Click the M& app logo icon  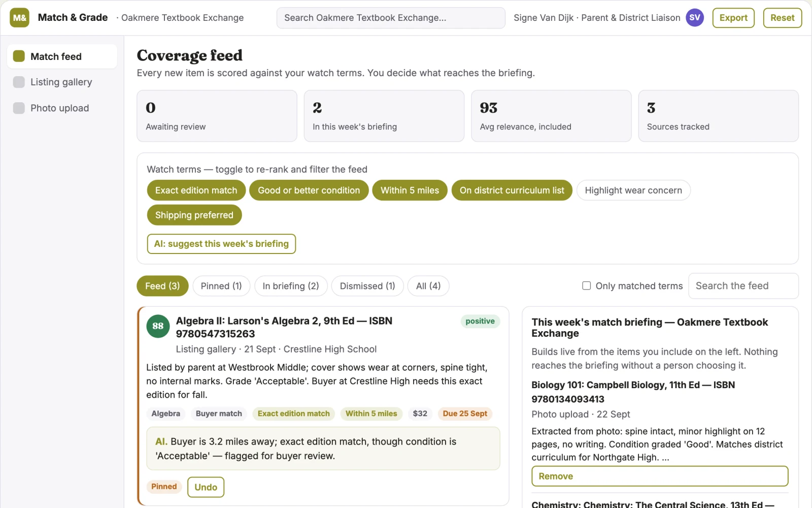coord(19,18)
